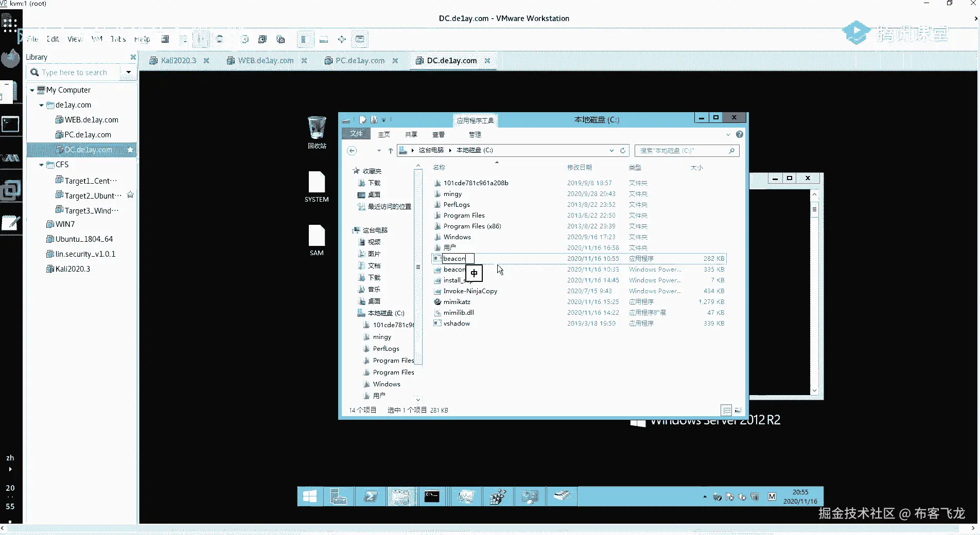The height and width of the screenshot is (535, 980).
Task: Open the Recycle Bin desktop icon
Action: click(x=317, y=132)
